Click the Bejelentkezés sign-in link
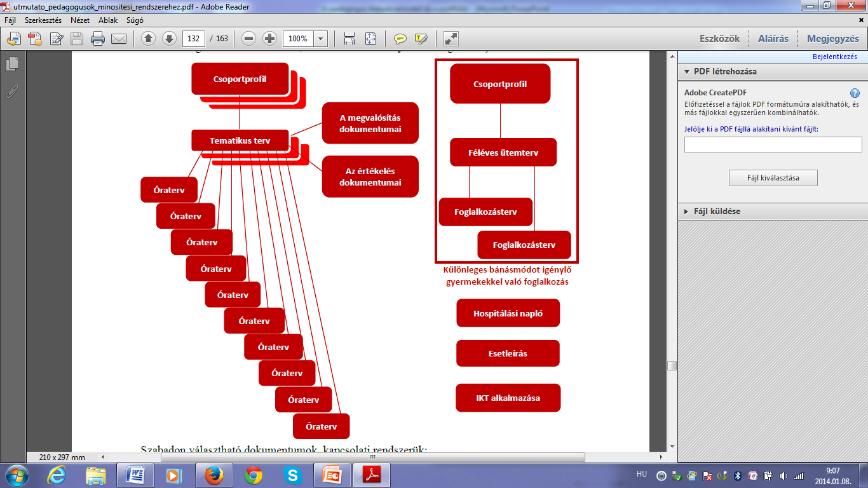The image size is (868, 488). coord(835,57)
